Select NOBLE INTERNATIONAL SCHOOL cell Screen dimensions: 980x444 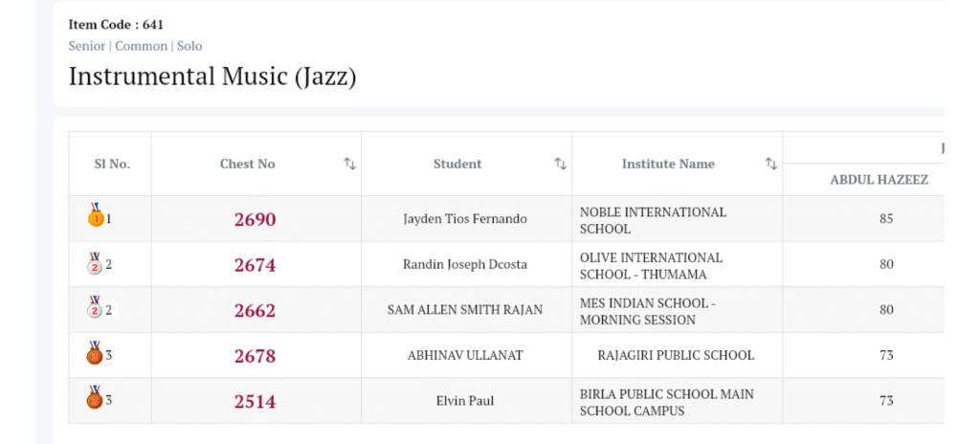(x=653, y=220)
